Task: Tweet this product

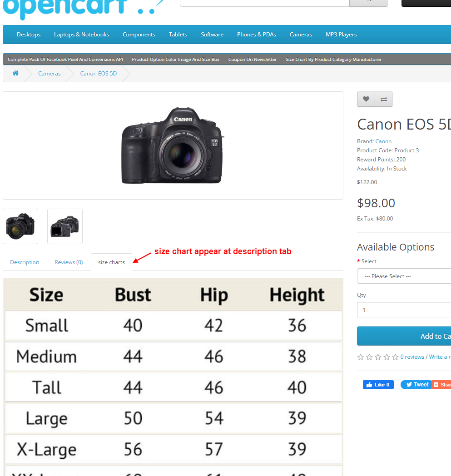Action: pyautogui.click(x=416, y=384)
